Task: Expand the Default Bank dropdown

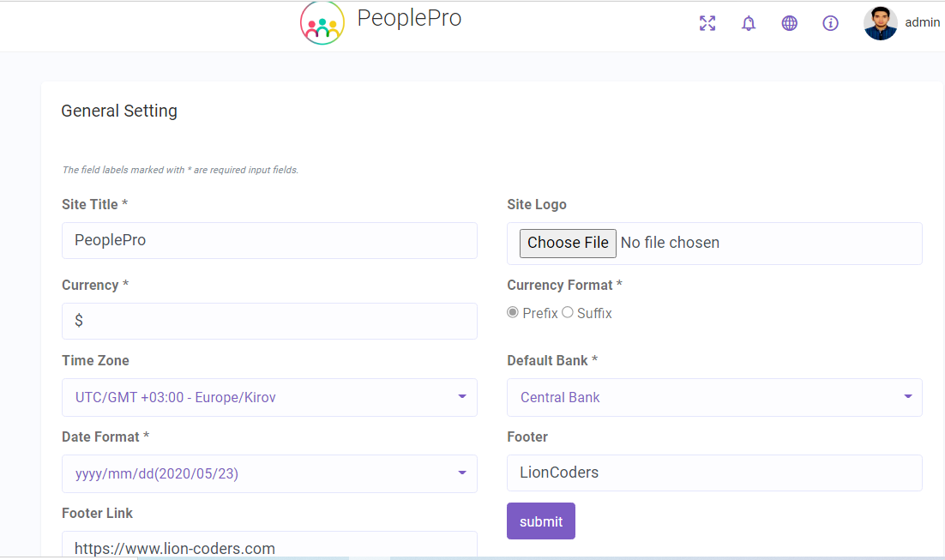Action: [714, 397]
